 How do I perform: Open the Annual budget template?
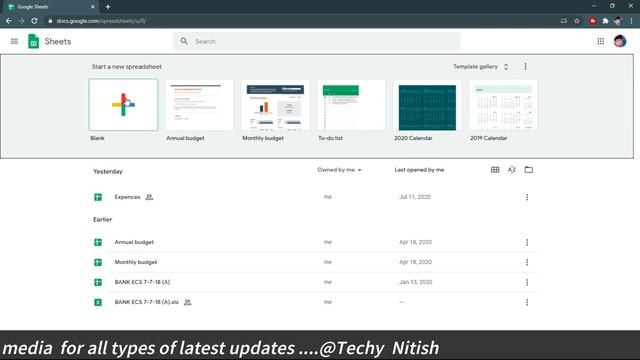[x=199, y=105]
